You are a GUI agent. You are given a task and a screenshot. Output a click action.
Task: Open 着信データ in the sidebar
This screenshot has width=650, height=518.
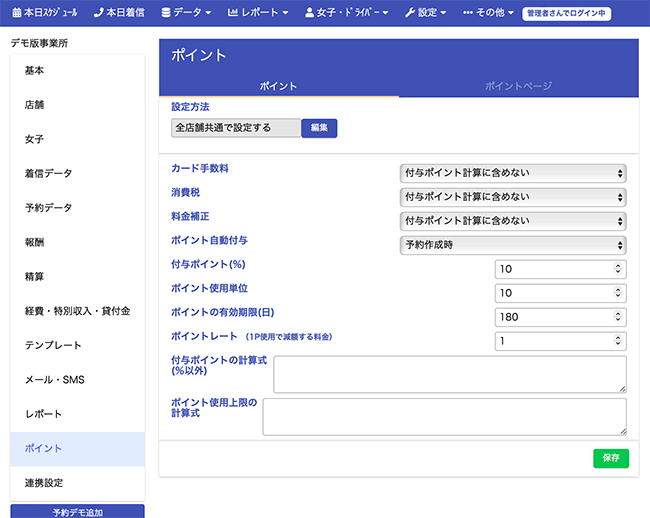point(78,174)
